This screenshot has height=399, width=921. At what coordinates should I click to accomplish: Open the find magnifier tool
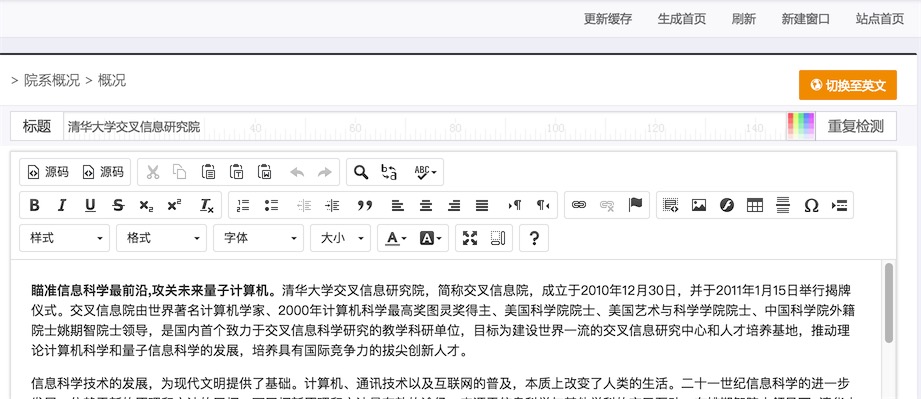pos(361,172)
